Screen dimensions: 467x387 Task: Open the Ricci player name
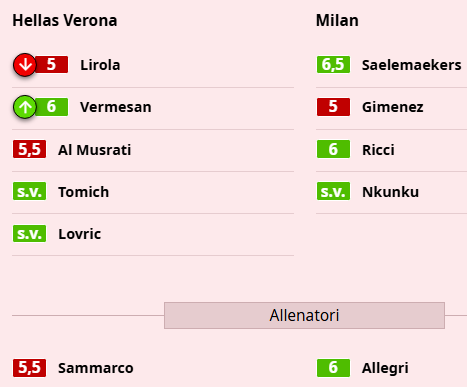378,150
